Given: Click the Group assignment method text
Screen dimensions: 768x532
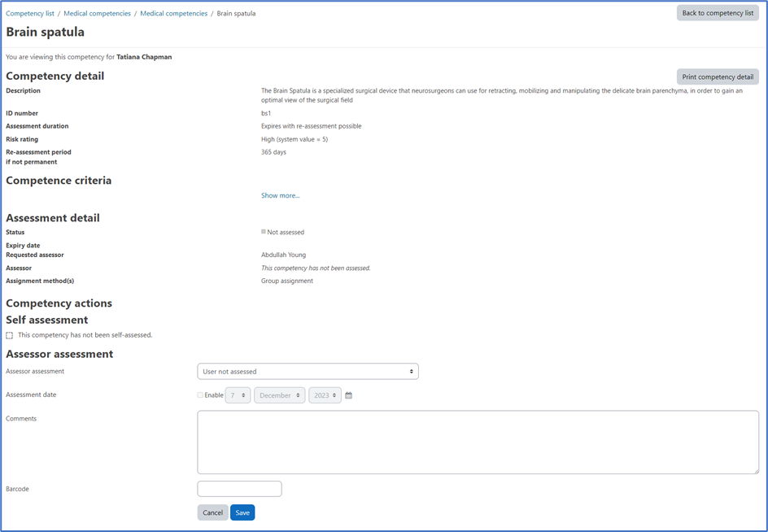Looking at the screenshot, I should 287,281.
